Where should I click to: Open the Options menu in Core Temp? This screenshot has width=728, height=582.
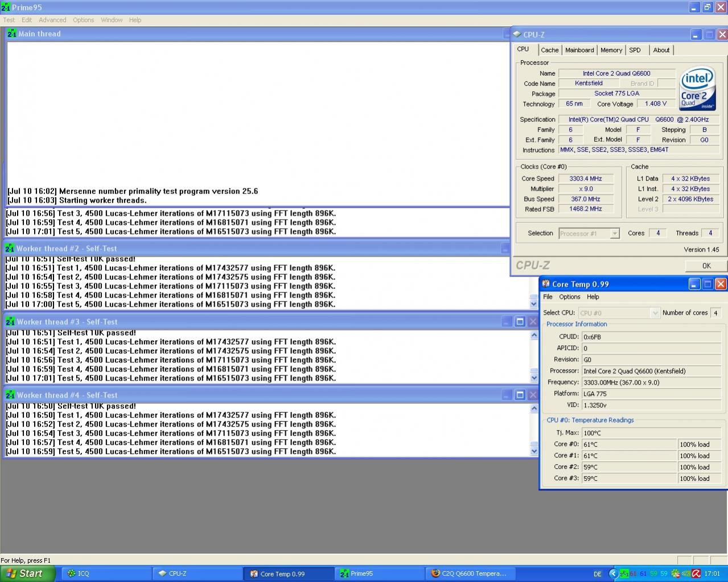(569, 297)
